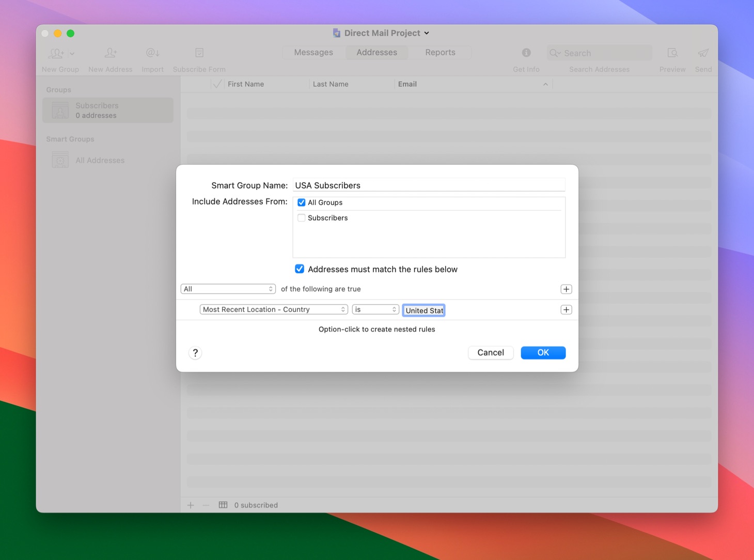Switch to the Reports tab
This screenshot has height=560, width=754.
click(x=440, y=52)
